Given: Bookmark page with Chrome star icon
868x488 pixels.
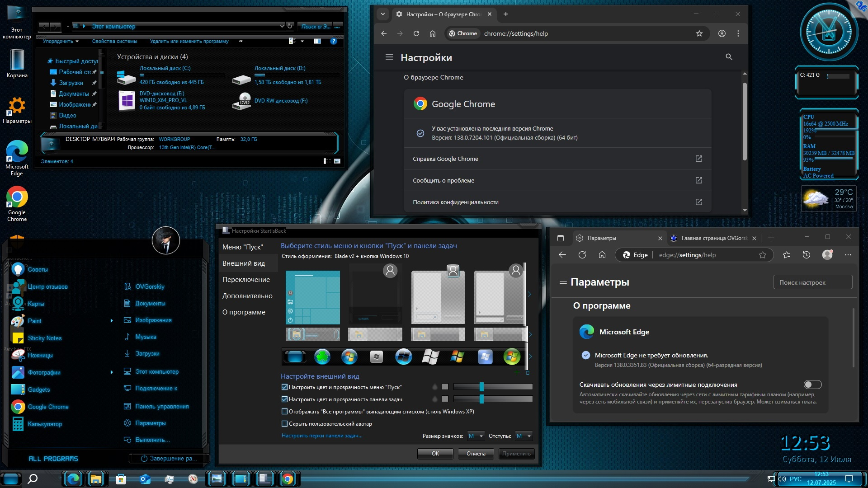Looking at the screenshot, I should click(x=699, y=33).
